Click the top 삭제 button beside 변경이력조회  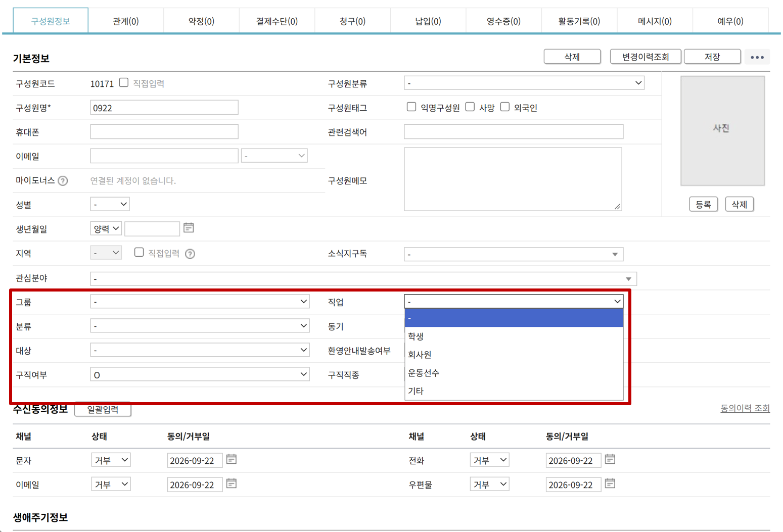click(x=572, y=57)
